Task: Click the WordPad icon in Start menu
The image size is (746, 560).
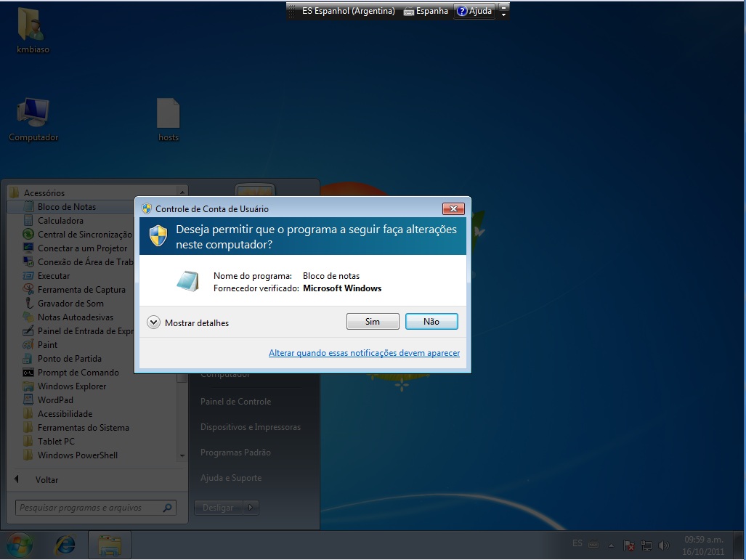Action: click(28, 399)
